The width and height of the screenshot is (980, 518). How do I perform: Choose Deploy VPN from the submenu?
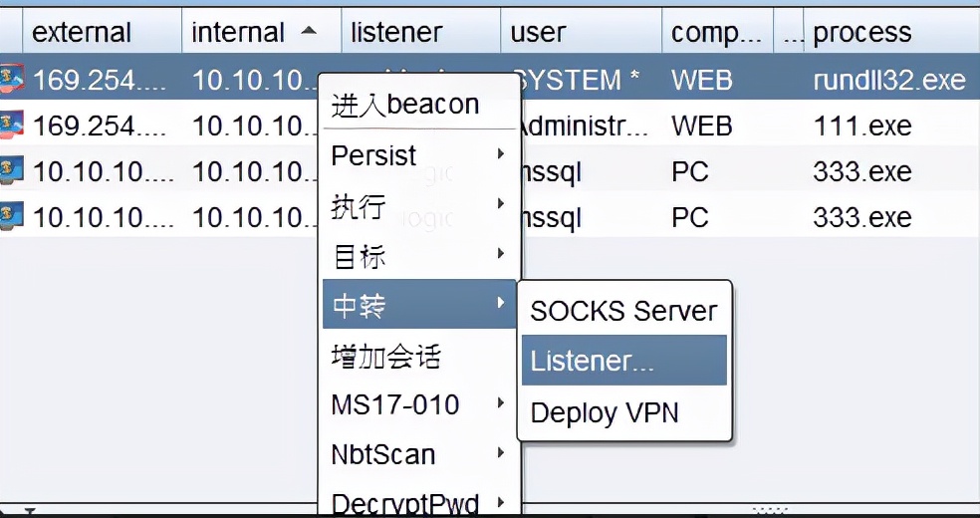(x=605, y=412)
